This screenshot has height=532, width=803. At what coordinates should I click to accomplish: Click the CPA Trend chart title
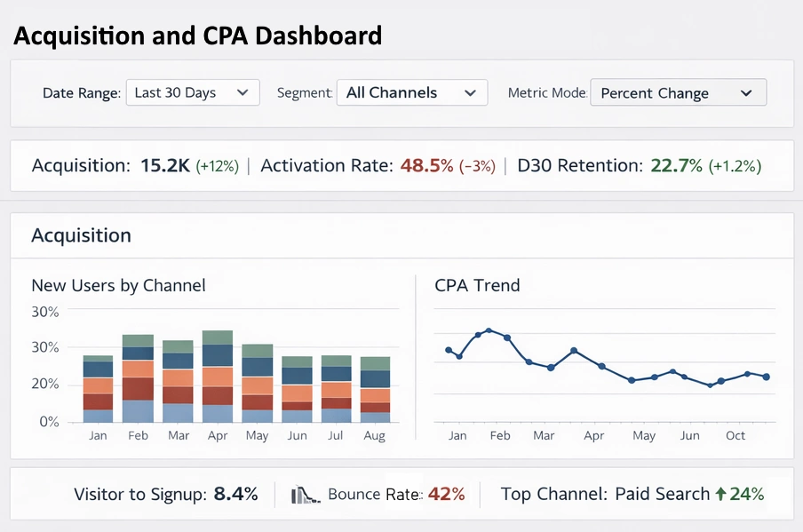(476, 285)
